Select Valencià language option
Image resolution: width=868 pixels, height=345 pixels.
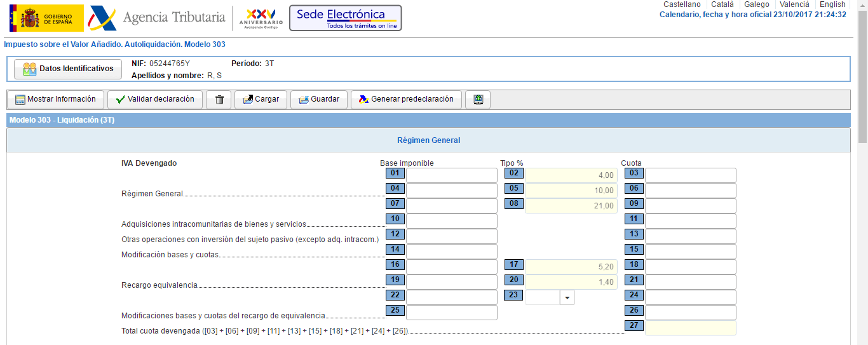click(x=794, y=4)
